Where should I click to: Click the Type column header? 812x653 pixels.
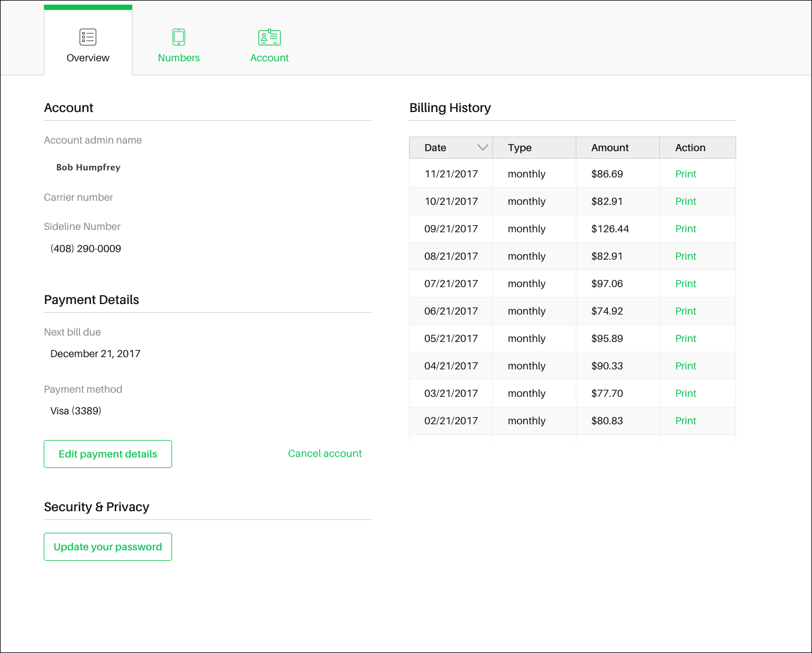pyautogui.click(x=534, y=148)
